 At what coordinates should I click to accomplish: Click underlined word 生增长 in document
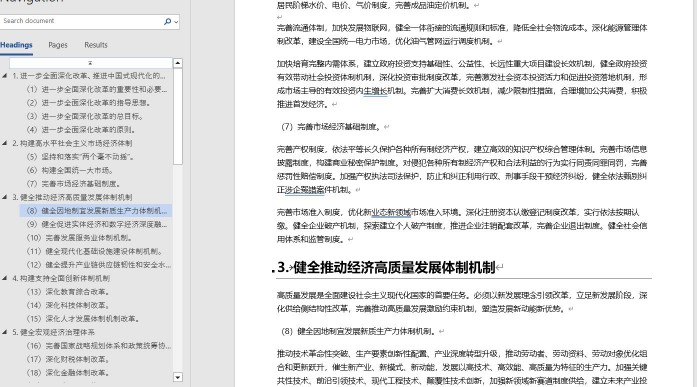376,91
